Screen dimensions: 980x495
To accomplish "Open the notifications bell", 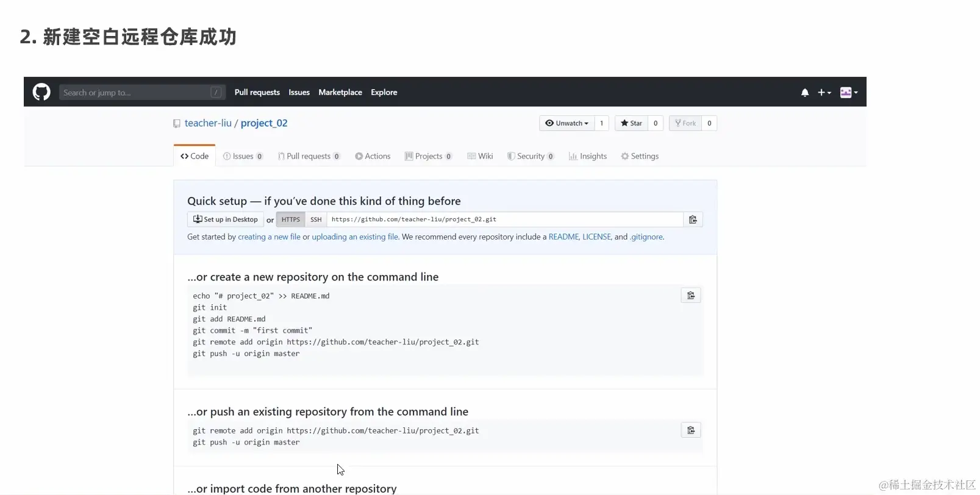I will (804, 93).
